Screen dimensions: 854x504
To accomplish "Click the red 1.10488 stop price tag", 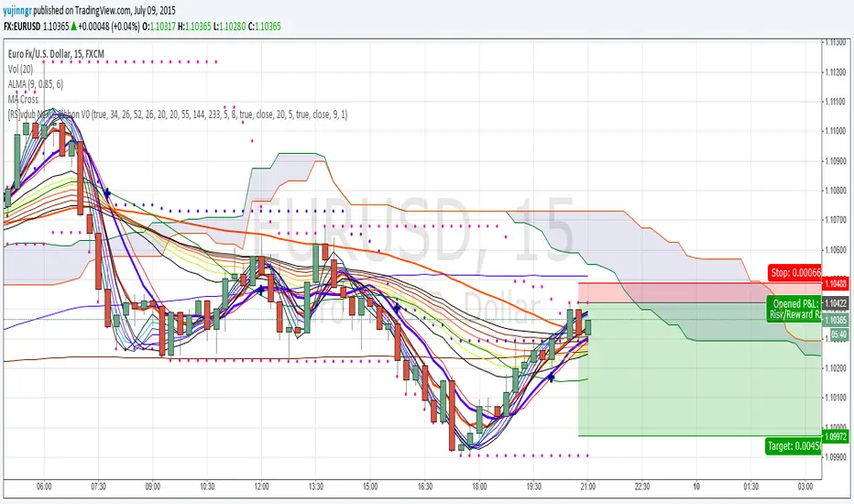I will tap(836, 283).
